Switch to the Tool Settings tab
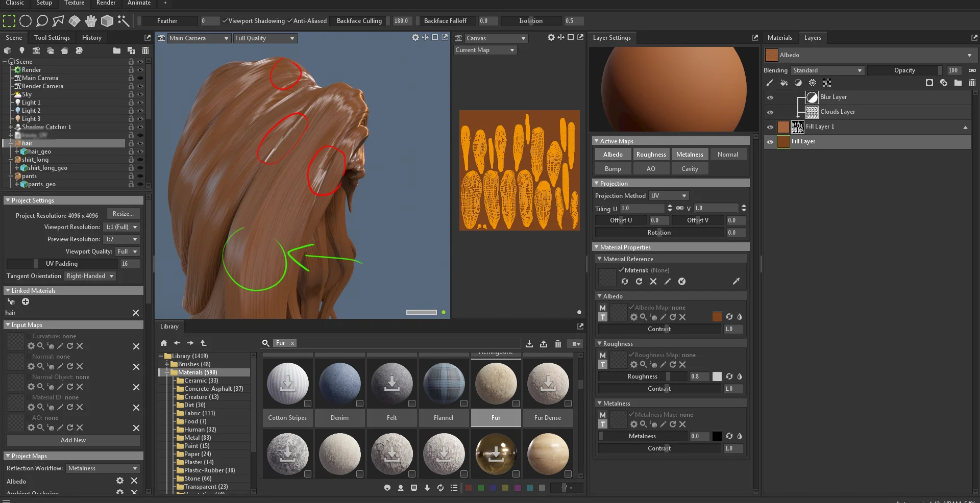The width and height of the screenshot is (980, 503). tap(52, 38)
